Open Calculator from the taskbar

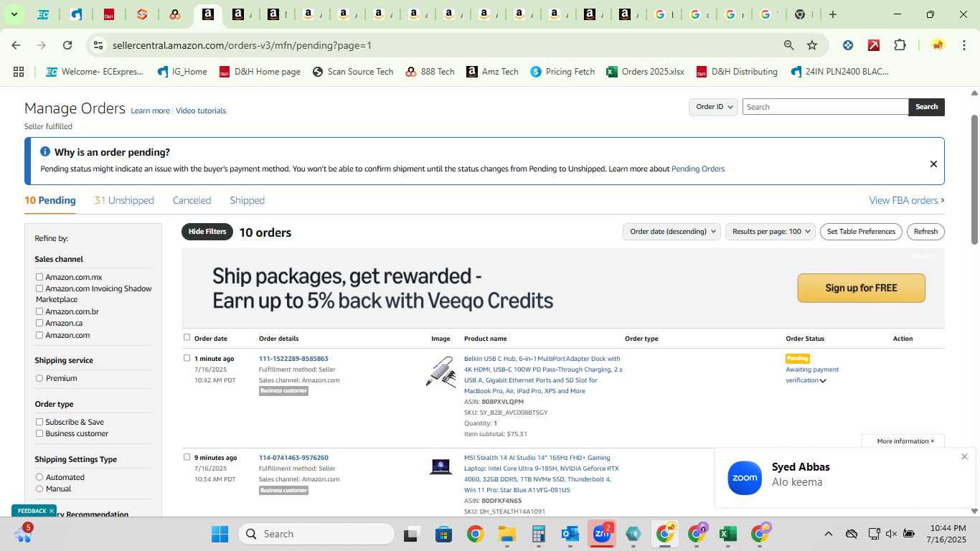tap(539, 534)
